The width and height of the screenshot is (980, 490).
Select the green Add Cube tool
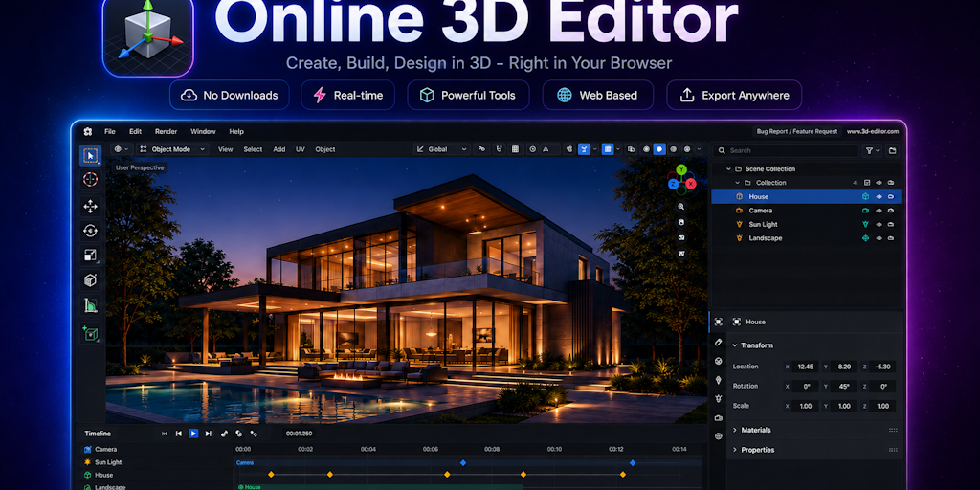point(91,334)
